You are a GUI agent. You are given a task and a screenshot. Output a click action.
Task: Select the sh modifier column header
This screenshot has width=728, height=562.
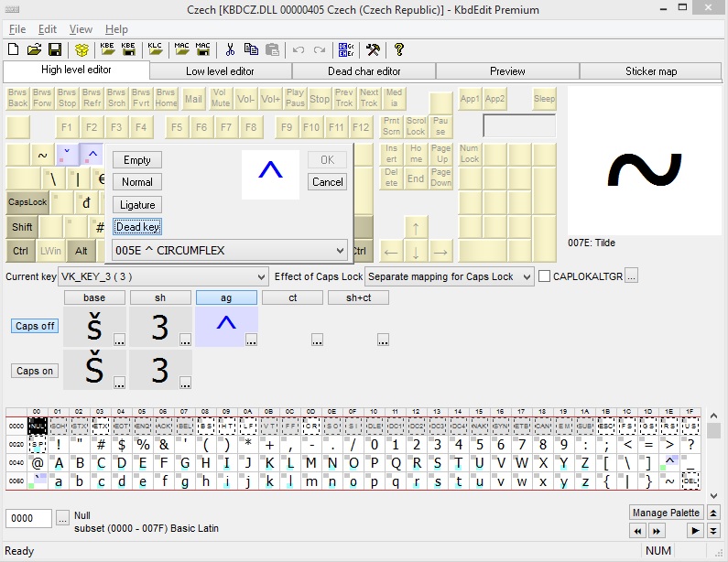click(x=160, y=297)
